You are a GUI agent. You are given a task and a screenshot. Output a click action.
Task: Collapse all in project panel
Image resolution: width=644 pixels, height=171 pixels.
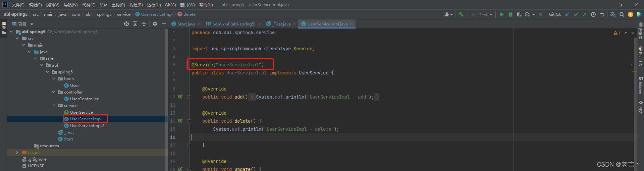point(144,24)
